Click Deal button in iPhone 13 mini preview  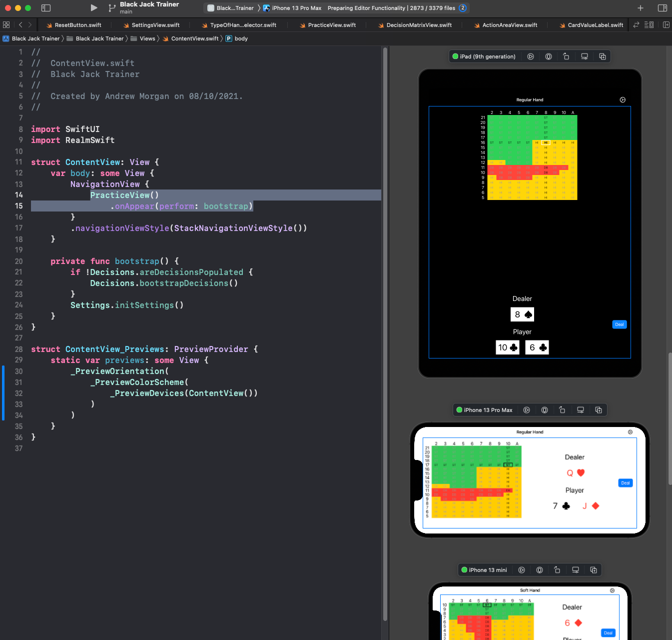(608, 633)
